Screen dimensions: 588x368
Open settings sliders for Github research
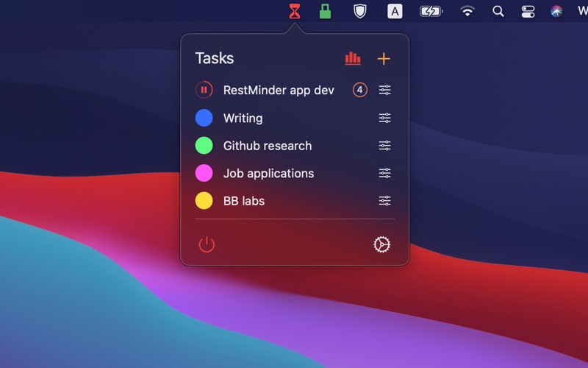click(x=384, y=145)
